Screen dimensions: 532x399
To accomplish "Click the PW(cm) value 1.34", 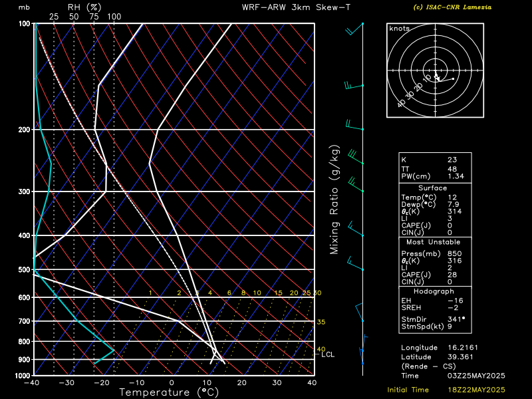I will click(456, 176).
